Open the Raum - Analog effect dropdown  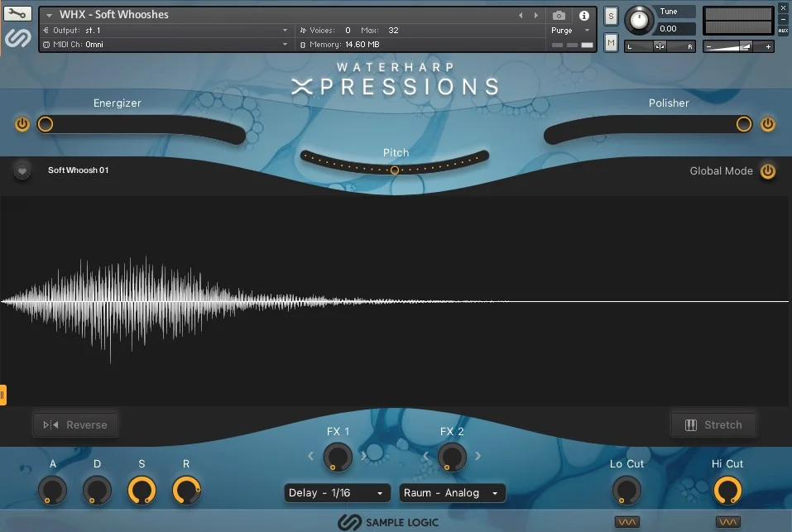coord(452,492)
